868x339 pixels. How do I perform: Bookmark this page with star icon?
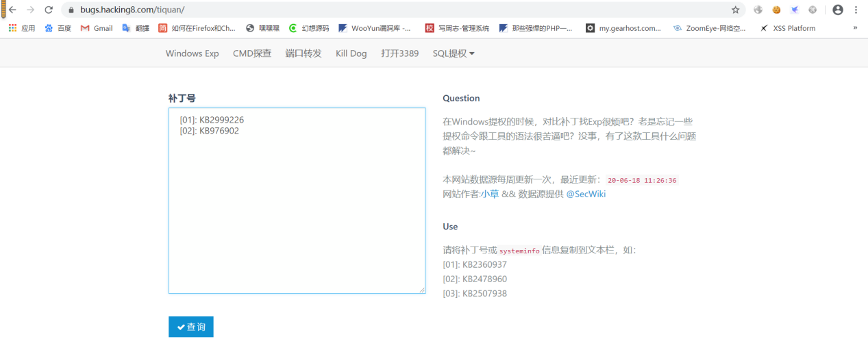[735, 10]
